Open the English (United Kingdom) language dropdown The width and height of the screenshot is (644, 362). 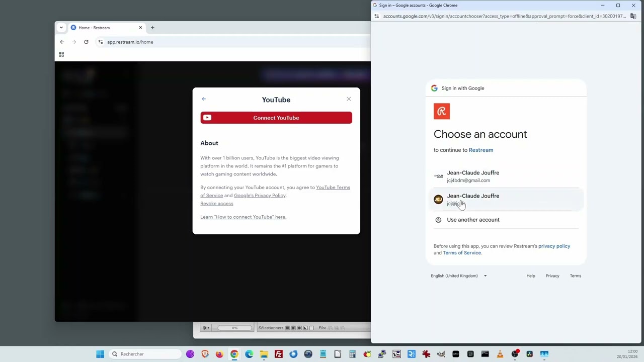[x=458, y=276]
